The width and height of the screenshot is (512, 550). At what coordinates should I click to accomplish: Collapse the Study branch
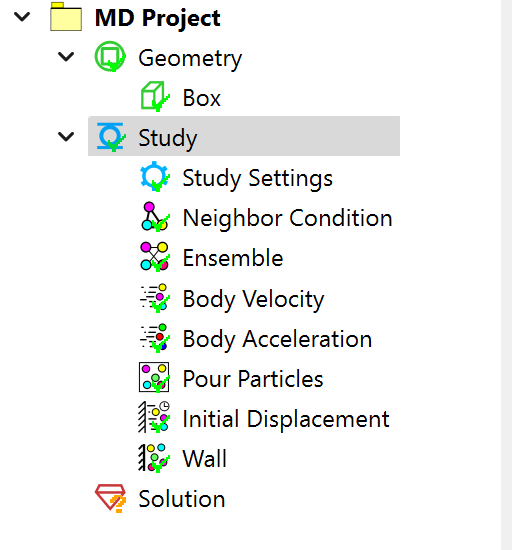(x=66, y=136)
